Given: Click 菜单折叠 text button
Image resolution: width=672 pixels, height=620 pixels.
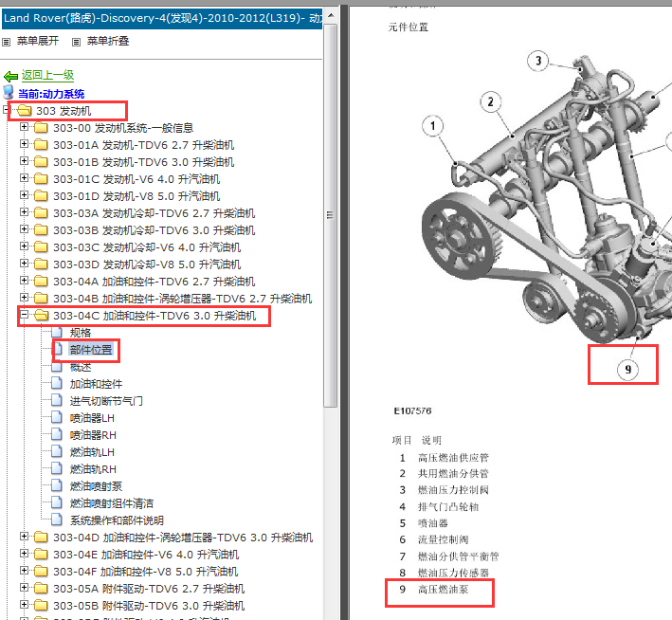Looking at the screenshot, I should [x=108, y=41].
